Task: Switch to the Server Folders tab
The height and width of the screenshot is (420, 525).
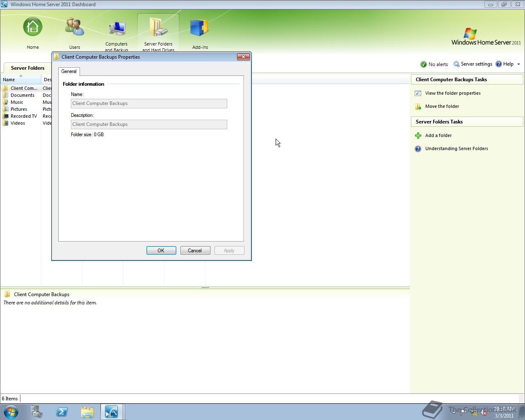Action: pos(27,68)
